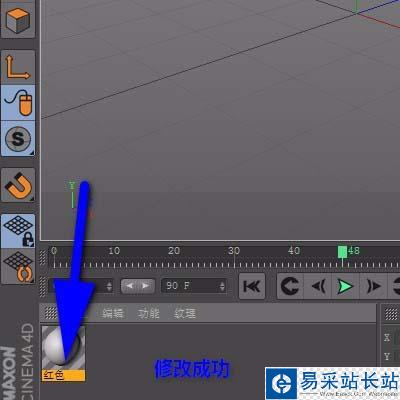Toggle the Viewport Solo S icon
This screenshot has width=400, height=400.
pyautogui.click(x=18, y=139)
